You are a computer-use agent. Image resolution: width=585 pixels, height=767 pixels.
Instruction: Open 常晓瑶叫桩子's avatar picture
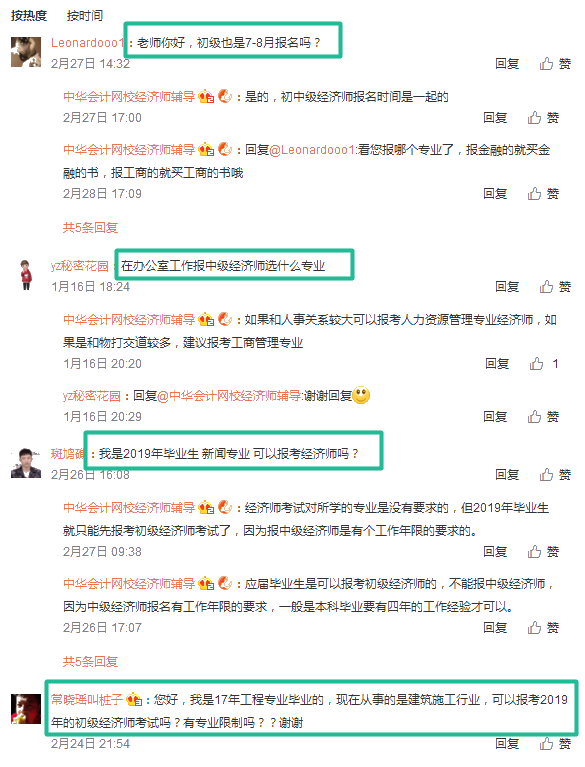point(26,709)
